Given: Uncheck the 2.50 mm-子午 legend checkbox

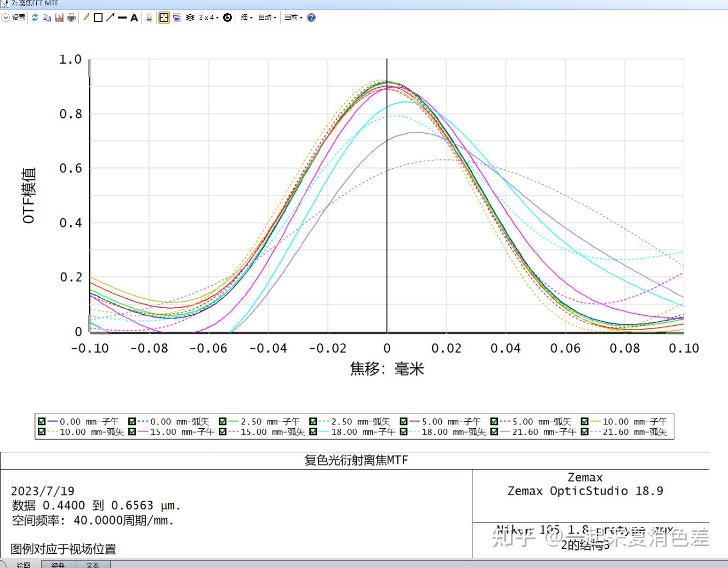Looking at the screenshot, I should coord(223,422).
